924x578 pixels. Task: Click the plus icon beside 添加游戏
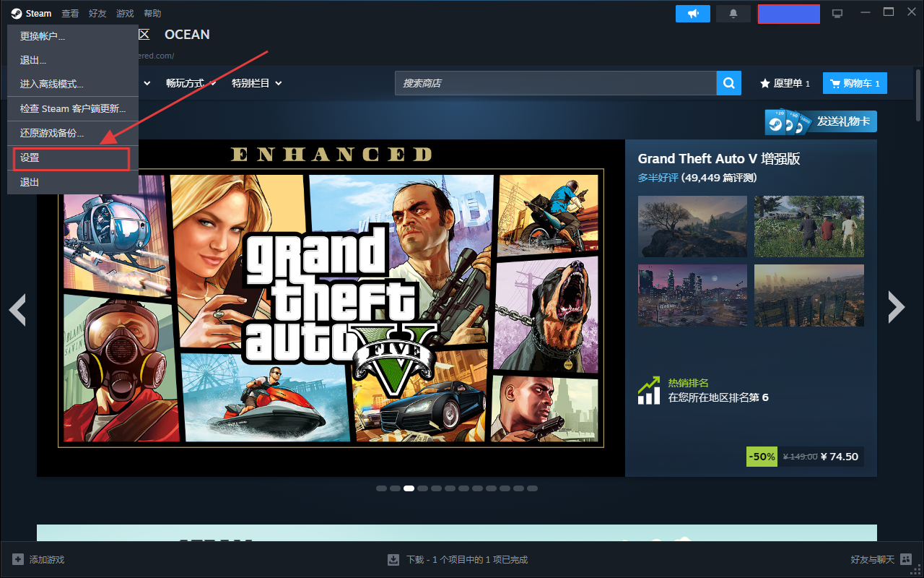pos(18,559)
